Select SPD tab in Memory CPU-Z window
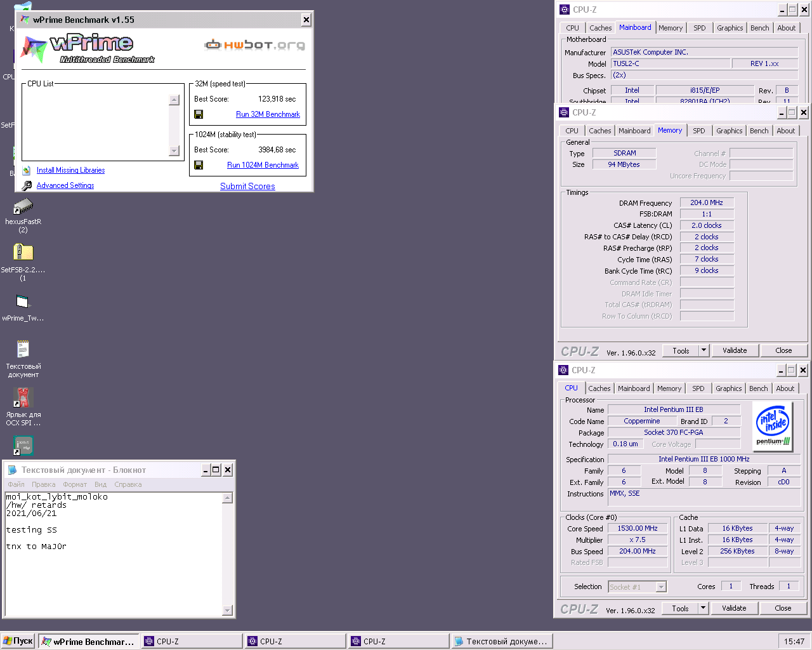This screenshot has width=812, height=650. (x=699, y=131)
